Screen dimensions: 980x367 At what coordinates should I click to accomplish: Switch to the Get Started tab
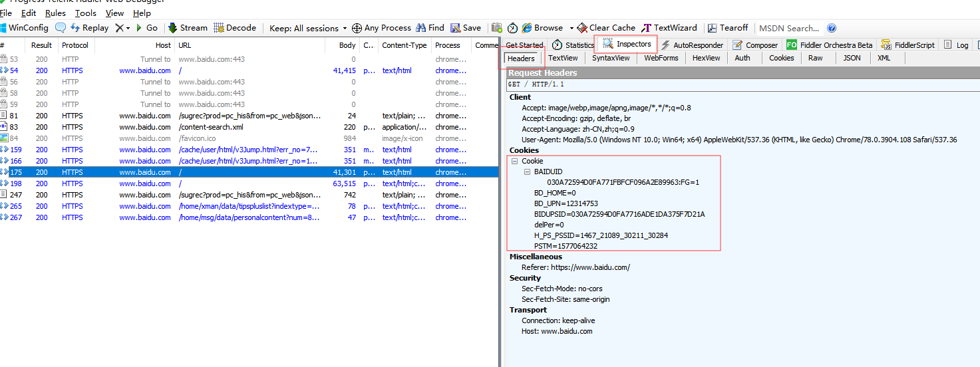(524, 45)
